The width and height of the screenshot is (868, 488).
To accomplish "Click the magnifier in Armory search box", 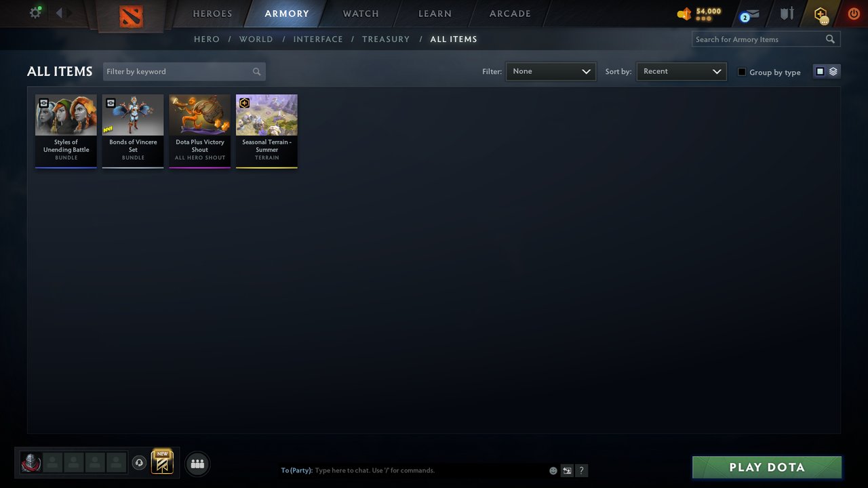I will (x=830, y=39).
